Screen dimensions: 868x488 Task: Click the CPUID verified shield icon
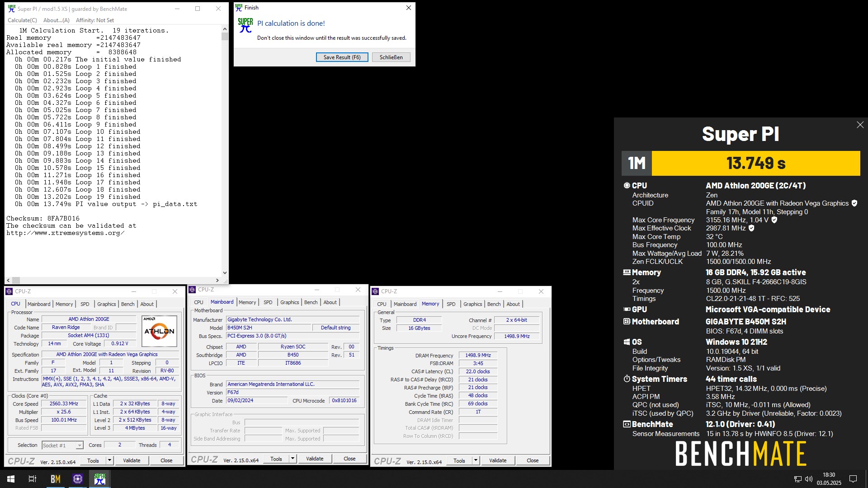854,203
